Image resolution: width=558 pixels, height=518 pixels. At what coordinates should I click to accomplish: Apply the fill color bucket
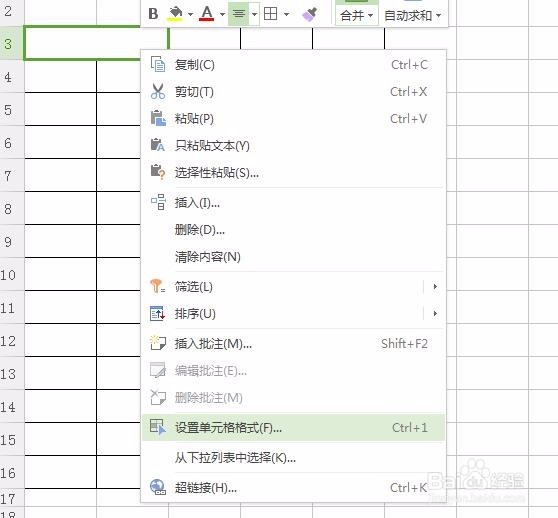pos(175,14)
